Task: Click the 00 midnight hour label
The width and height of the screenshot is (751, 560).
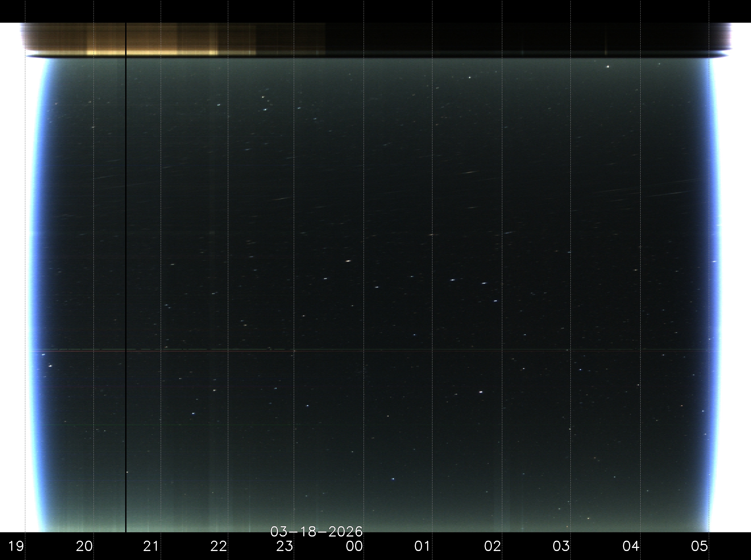Action: [x=354, y=546]
